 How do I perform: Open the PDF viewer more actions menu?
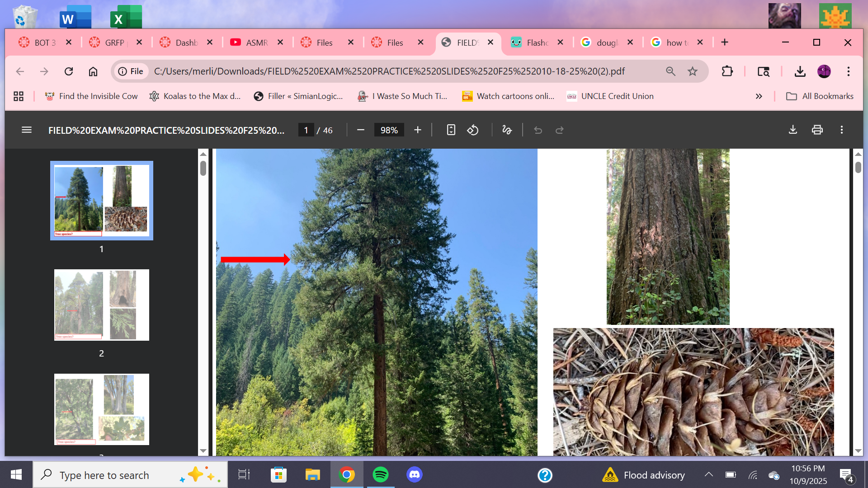(x=841, y=130)
